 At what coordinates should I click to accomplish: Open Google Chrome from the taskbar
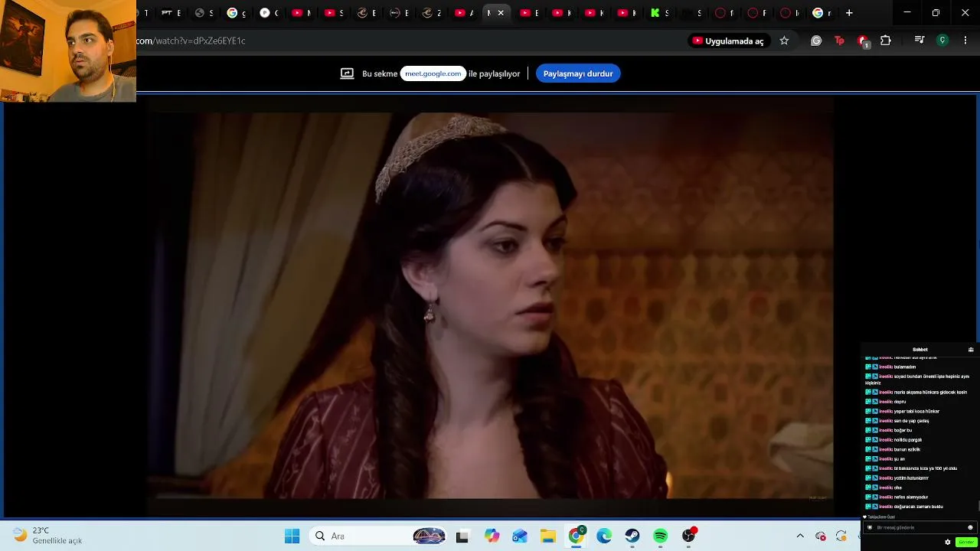click(576, 536)
